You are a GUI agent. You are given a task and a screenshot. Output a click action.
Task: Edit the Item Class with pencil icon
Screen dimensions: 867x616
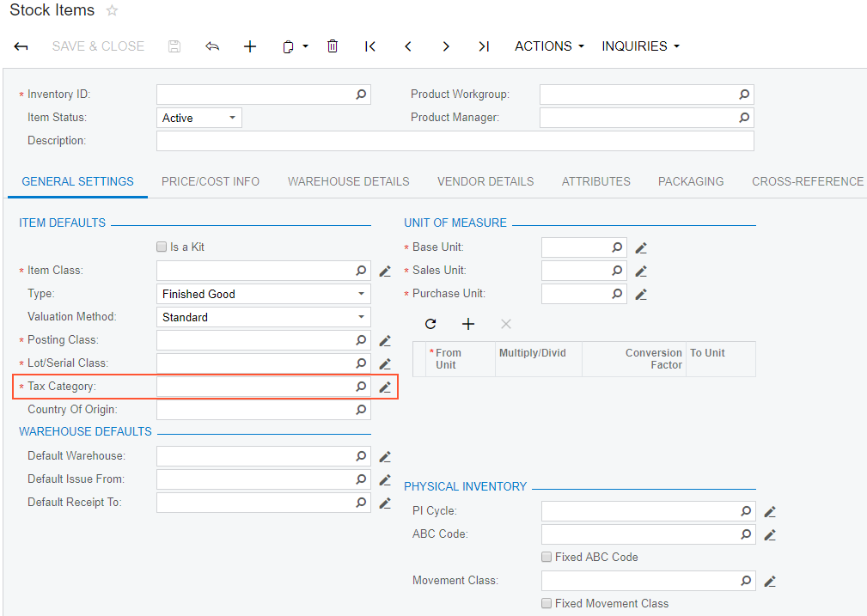[385, 271]
